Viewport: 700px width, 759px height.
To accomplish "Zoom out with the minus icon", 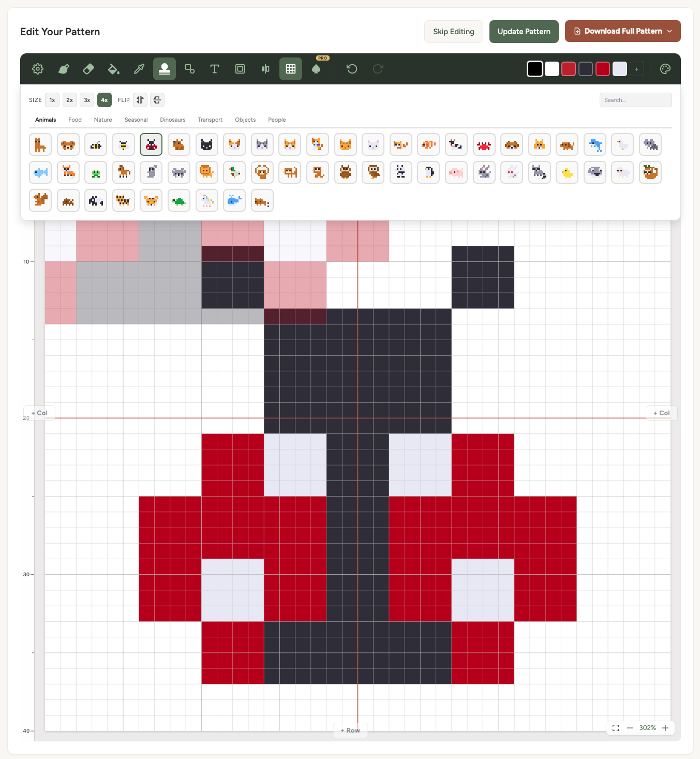I will pyautogui.click(x=630, y=728).
